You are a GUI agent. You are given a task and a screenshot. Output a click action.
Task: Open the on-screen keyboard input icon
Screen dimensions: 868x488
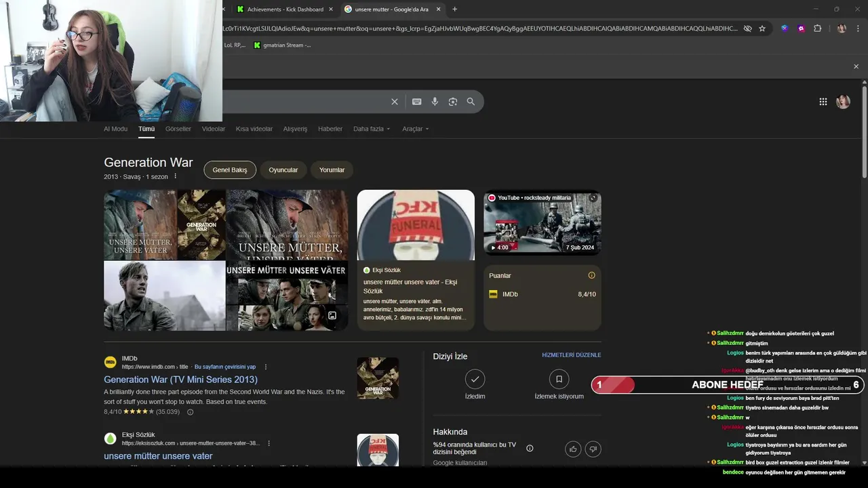click(417, 102)
